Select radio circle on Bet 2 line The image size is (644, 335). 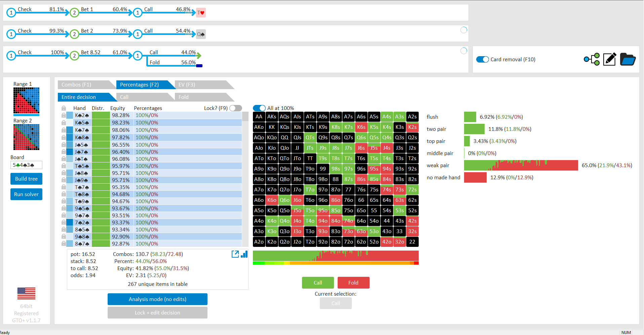(464, 30)
